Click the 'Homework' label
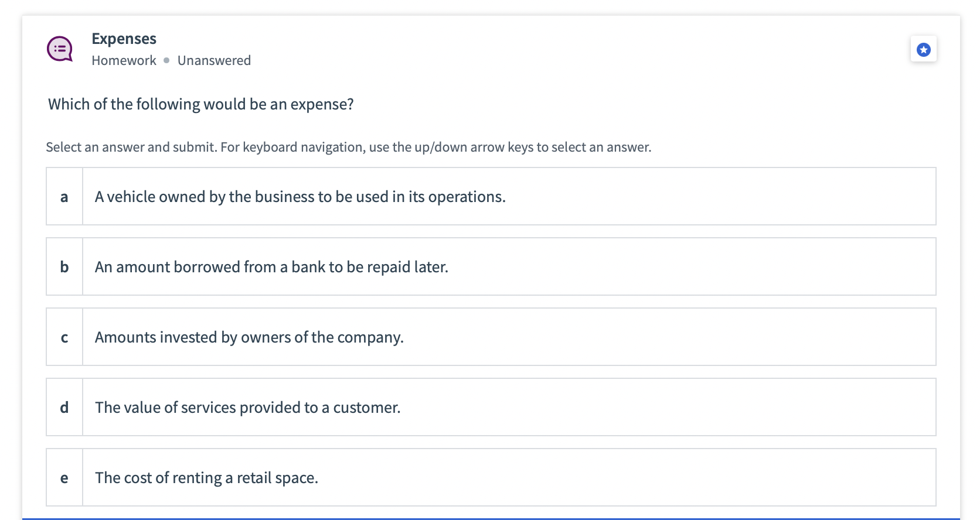Viewport: 980px width, 520px height. coord(124,60)
